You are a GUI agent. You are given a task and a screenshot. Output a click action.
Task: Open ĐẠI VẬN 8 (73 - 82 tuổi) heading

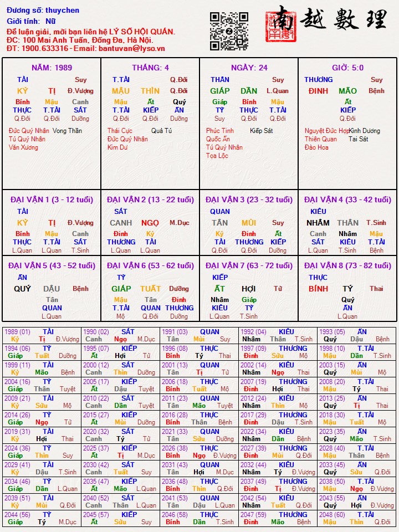(347, 265)
